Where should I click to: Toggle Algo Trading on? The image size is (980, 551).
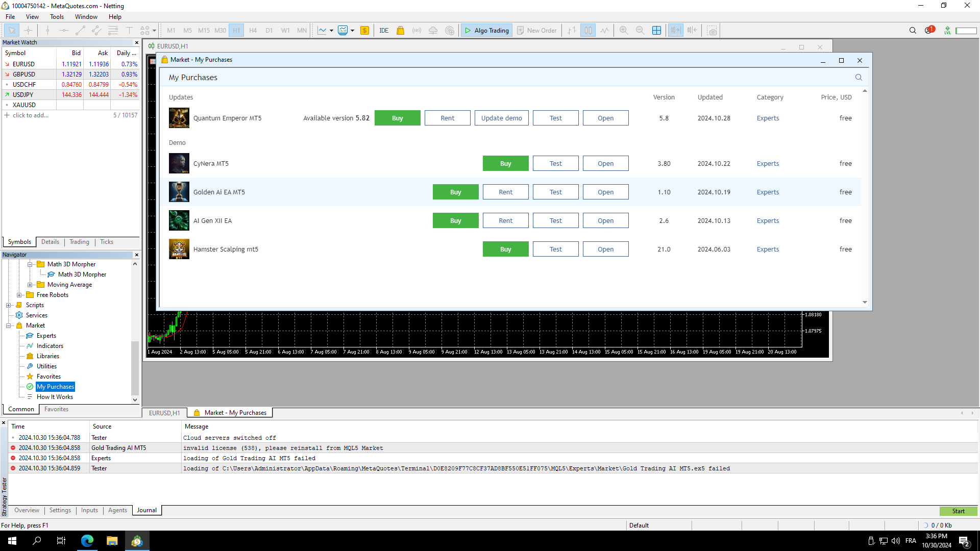pos(486,31)
